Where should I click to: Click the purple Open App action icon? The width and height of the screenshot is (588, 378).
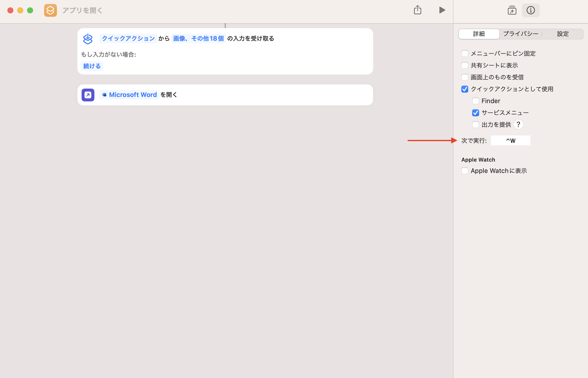pyautogui.click(x=88, y=95)
